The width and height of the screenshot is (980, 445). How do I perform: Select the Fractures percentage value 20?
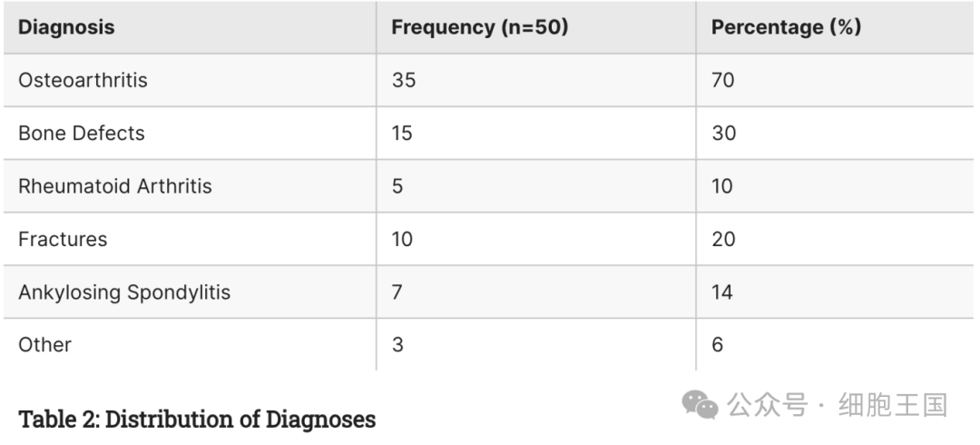point(723,239)
